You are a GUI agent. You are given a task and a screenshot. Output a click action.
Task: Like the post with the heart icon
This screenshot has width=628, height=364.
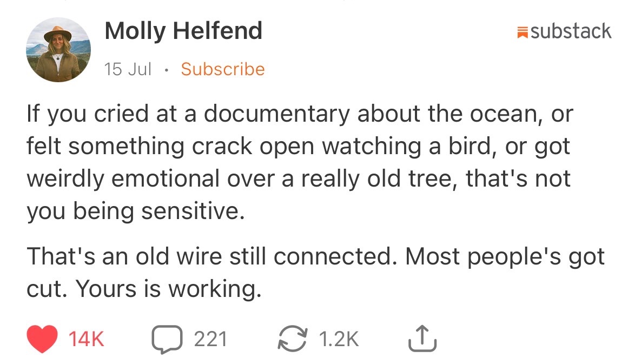42,339
